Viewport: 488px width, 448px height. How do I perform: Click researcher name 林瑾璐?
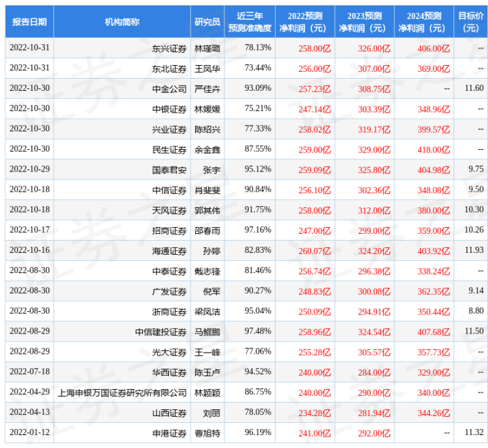click(x=207, y=49)
